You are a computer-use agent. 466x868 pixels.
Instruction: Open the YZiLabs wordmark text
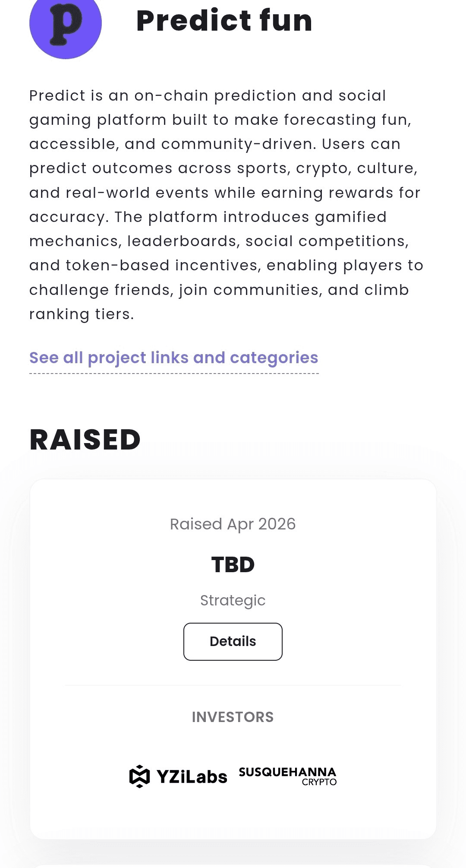tap(192, 777)
